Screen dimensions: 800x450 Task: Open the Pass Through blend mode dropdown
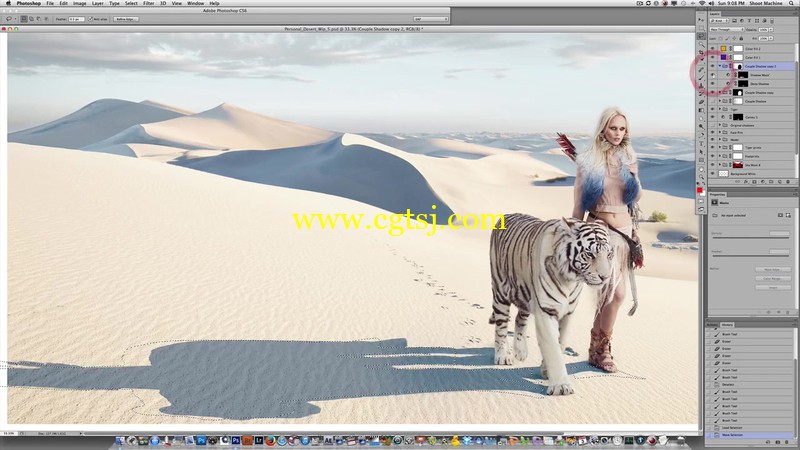click(727, 30)
